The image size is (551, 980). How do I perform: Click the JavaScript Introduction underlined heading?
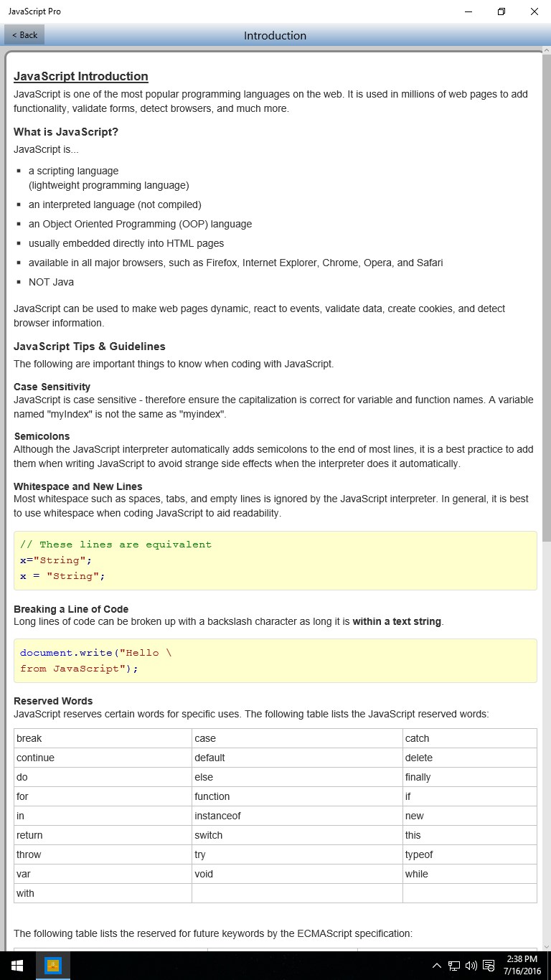(x=81, y=76)
